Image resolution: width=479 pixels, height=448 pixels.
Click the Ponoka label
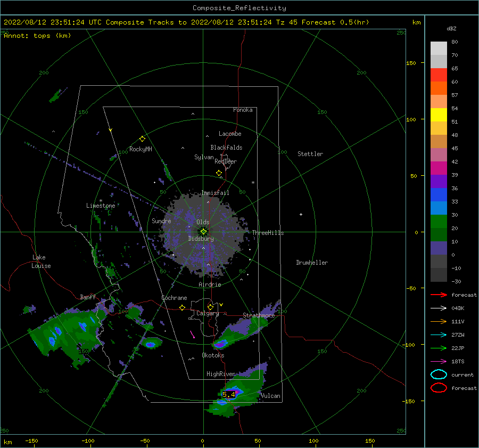click(243, 110)
